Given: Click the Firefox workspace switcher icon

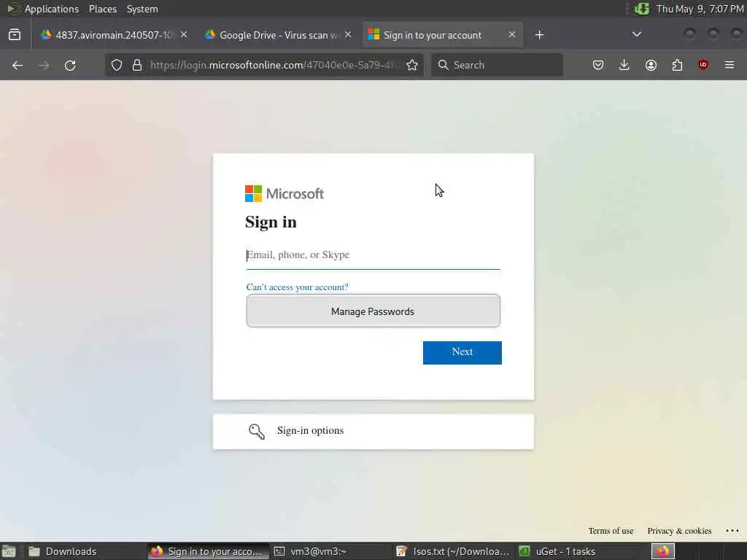Looking at the screenshot, I should tap(662, 551).
